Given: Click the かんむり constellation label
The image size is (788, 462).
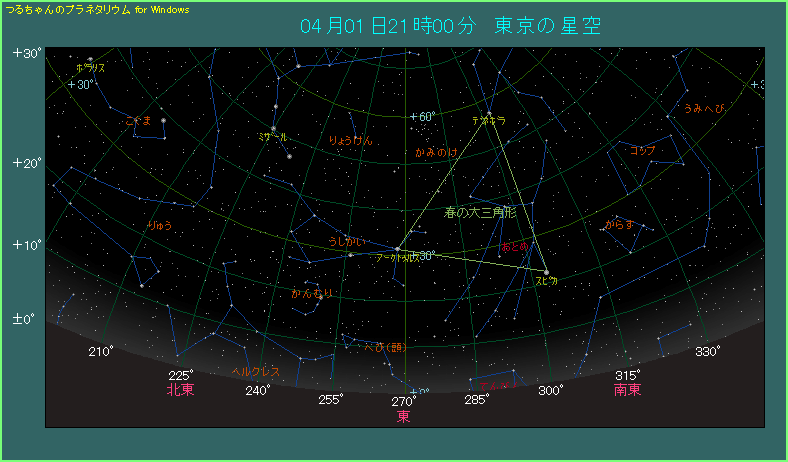Looking at the screenshot, I should pos(312,293).
